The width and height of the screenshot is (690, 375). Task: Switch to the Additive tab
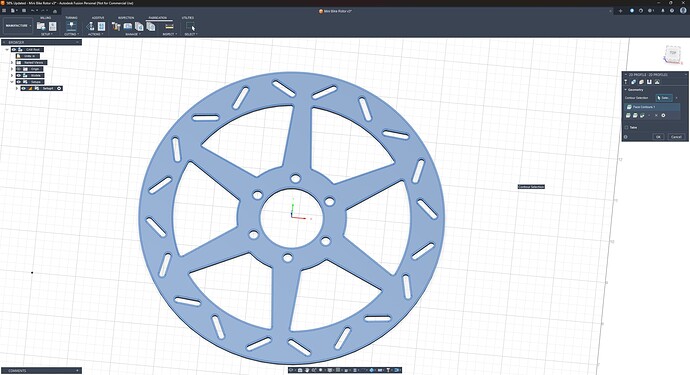tap(98, 18)
